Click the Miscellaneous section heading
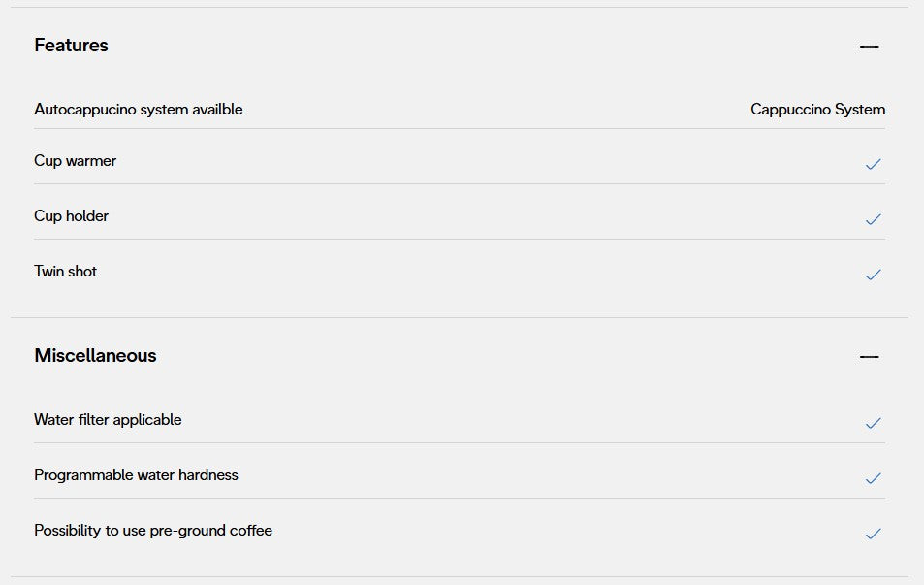 [95, 356]
